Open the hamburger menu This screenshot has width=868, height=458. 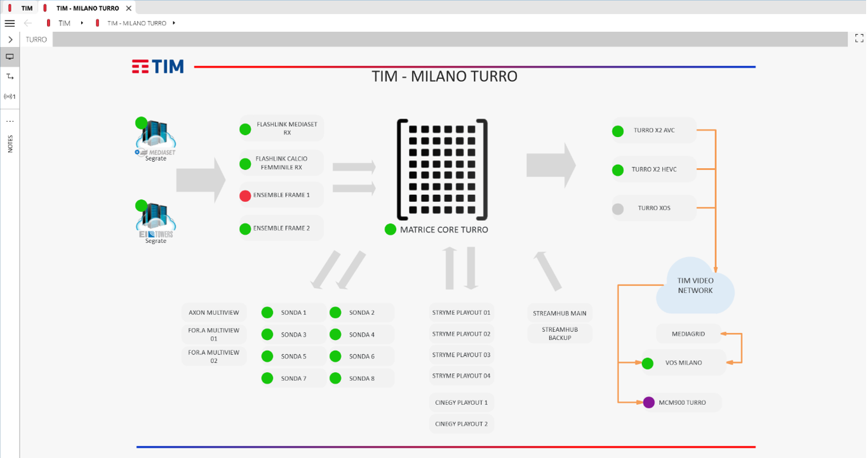coord(10,23)
